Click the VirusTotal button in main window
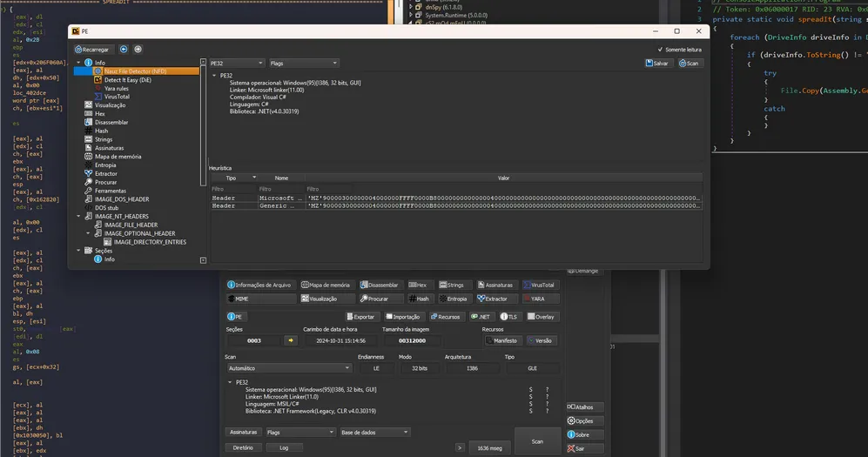This screenshot has height=457, width=868. coord(540,285)
